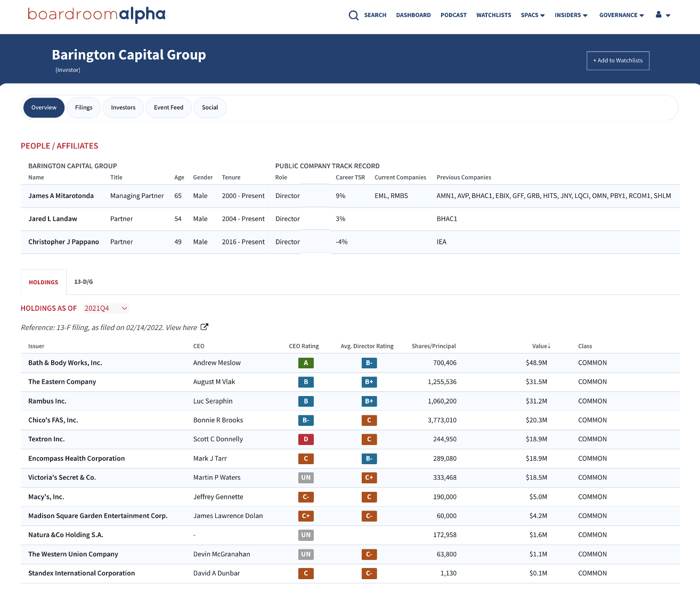Viewport: 700px width, 593px height.
Task: Sort holdings by Value column arrow
Action: [x=549, y=346]
